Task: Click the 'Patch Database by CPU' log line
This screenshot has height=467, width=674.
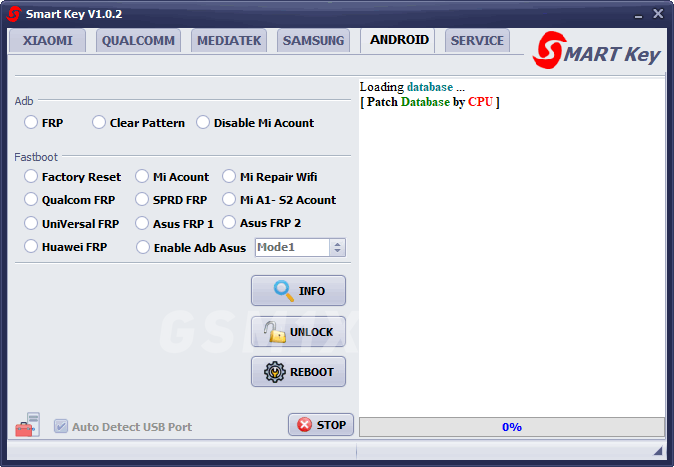Action: 429,102
